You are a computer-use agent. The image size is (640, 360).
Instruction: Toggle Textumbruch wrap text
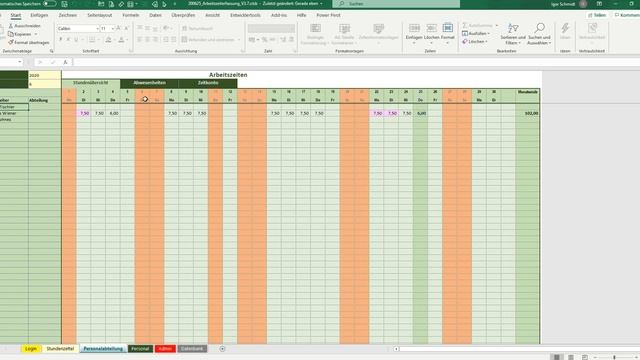pyautogui.click(x=198, y=29)
